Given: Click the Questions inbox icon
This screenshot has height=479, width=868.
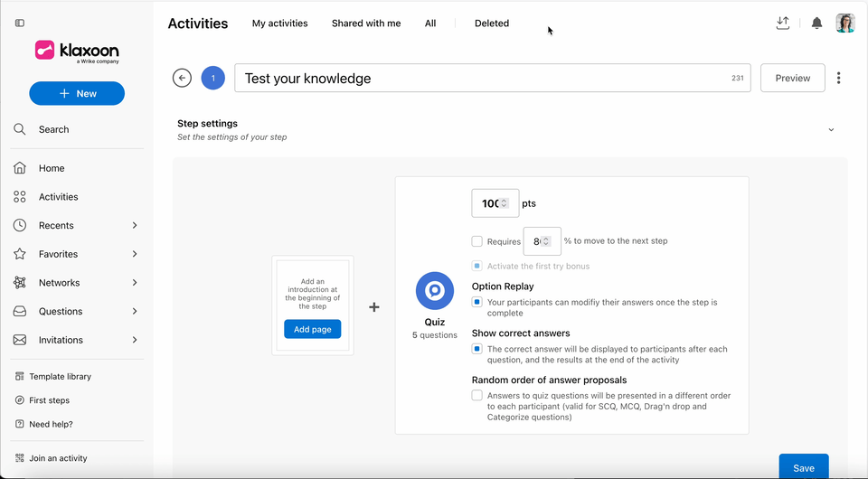Looking at the screenshot, I should (x=19, y=311).
